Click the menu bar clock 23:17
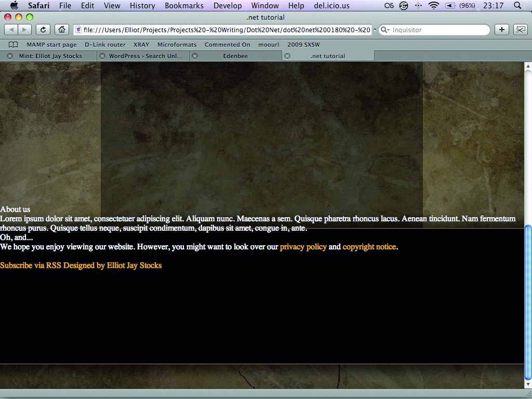 point(494,5)
